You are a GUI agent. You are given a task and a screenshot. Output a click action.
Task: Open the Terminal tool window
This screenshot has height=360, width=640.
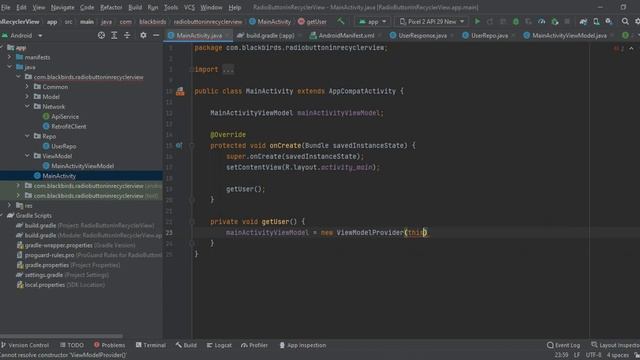click(151, 345)
